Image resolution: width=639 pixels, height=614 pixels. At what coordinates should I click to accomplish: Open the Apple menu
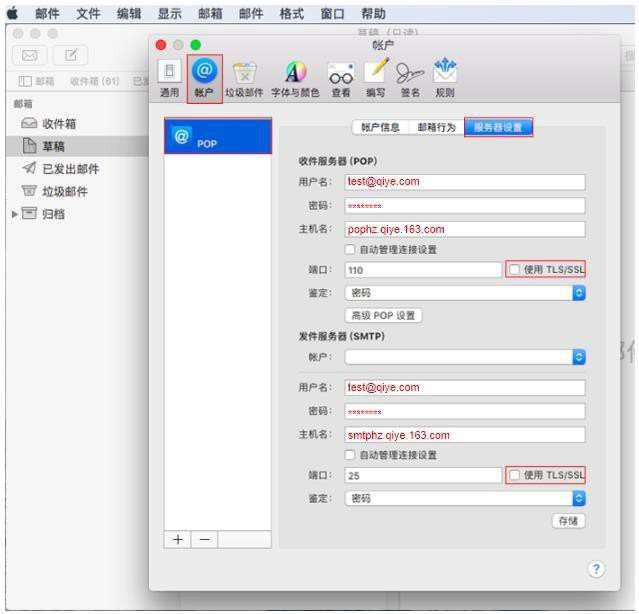[x=13, y=13]
